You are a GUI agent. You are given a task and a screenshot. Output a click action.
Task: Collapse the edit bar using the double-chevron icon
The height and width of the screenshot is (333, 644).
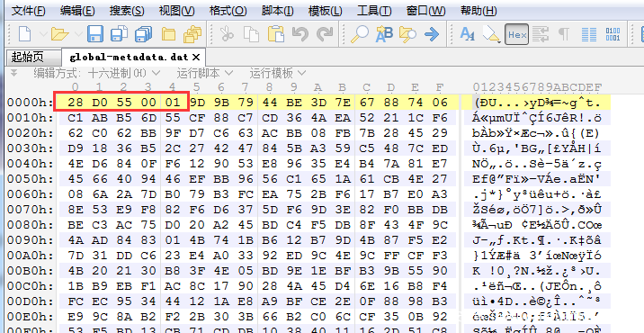[x=13, y=74]
